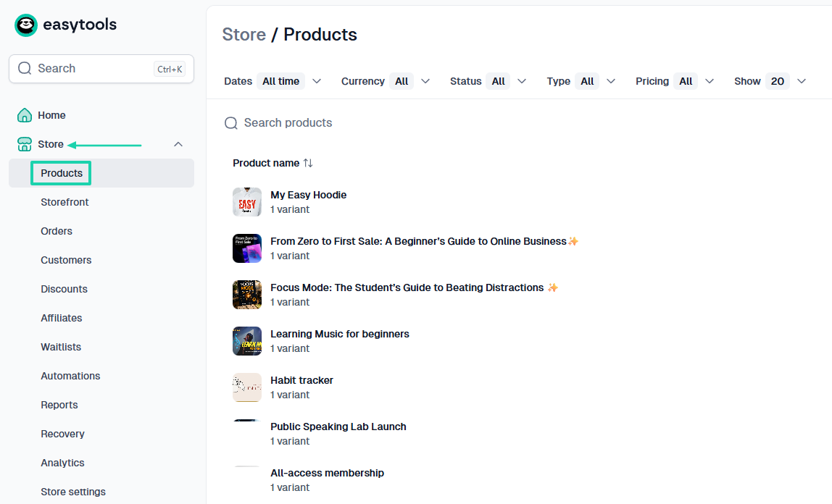
Task: Open Reports in the sidebar
Action: point(59,405)
